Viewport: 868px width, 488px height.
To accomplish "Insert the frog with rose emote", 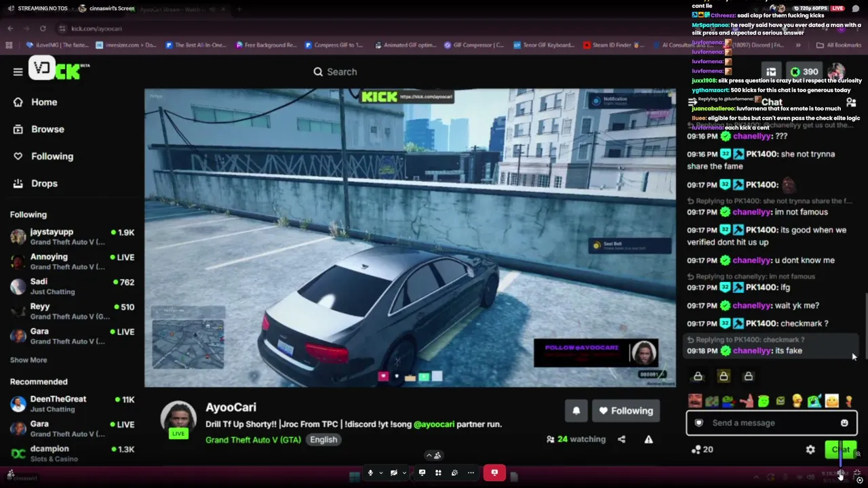I will (x=729, y=401).
